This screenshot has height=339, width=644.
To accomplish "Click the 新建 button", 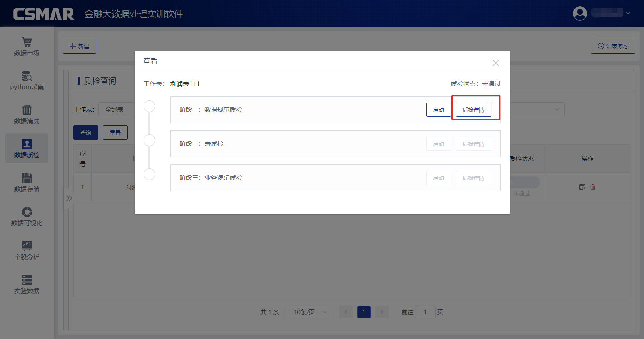I will coord(79,46).
